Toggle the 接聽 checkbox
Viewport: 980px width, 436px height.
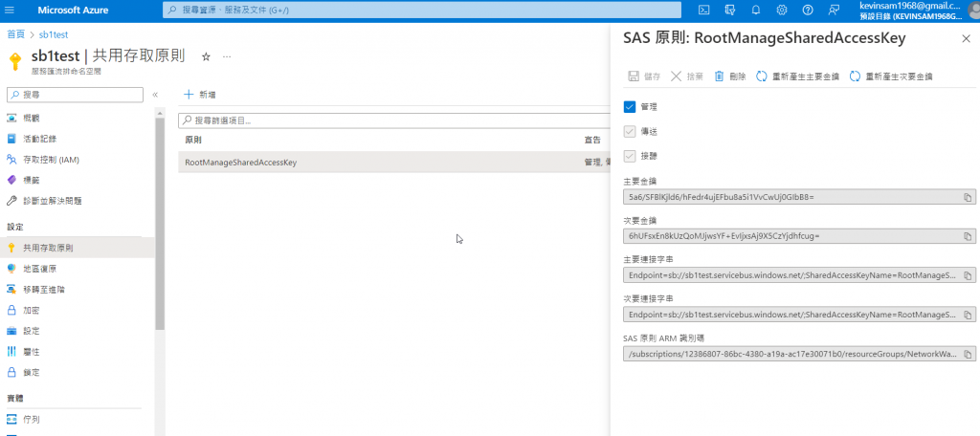point(630,156)
